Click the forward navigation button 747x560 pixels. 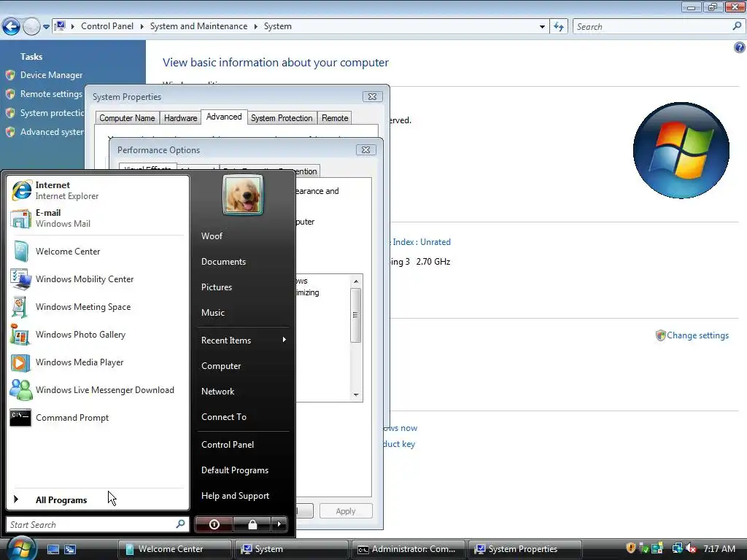[31, 27]
